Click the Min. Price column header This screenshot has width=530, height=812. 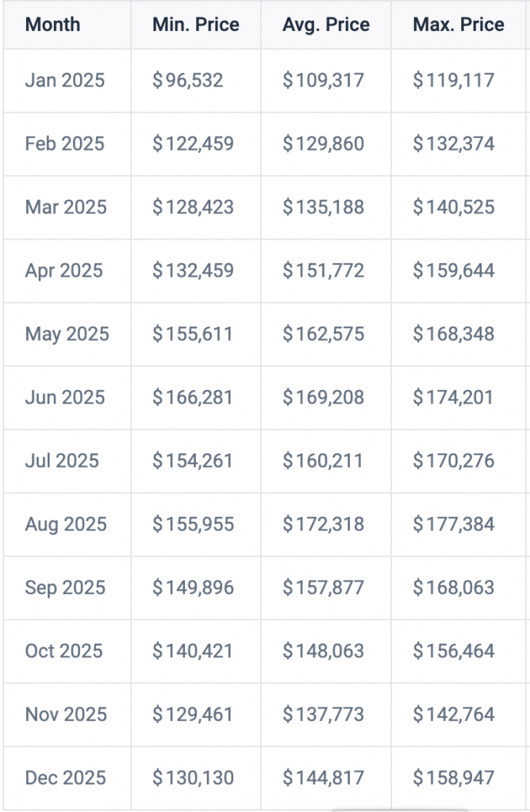point(195,25)
